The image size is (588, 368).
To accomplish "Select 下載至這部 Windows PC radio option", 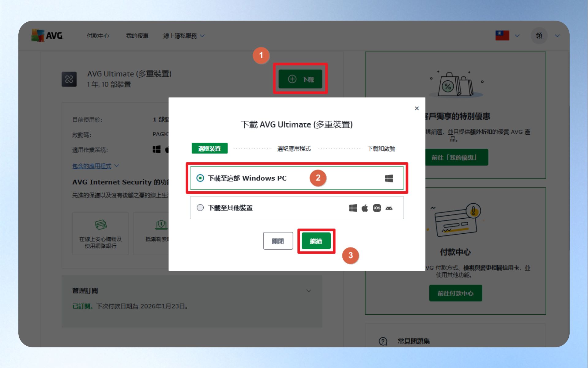I will (297, 178).
